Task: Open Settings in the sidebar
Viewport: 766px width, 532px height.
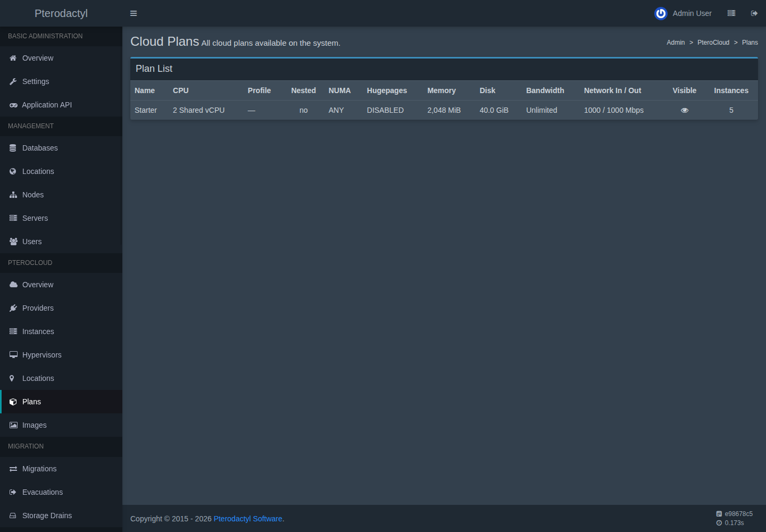Action: pyautogui.click(x=61, y=81)
